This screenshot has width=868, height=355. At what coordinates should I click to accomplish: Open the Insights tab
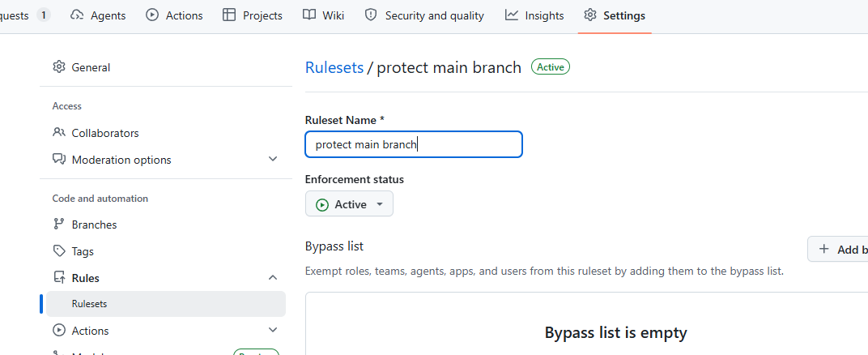pyautogui.click(x=534, y=15)
